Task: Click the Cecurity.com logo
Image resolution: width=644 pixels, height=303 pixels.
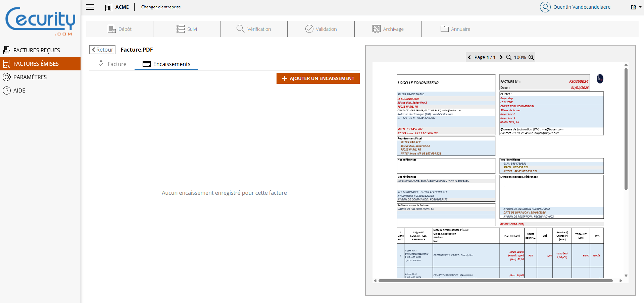Action: (40, 21)
